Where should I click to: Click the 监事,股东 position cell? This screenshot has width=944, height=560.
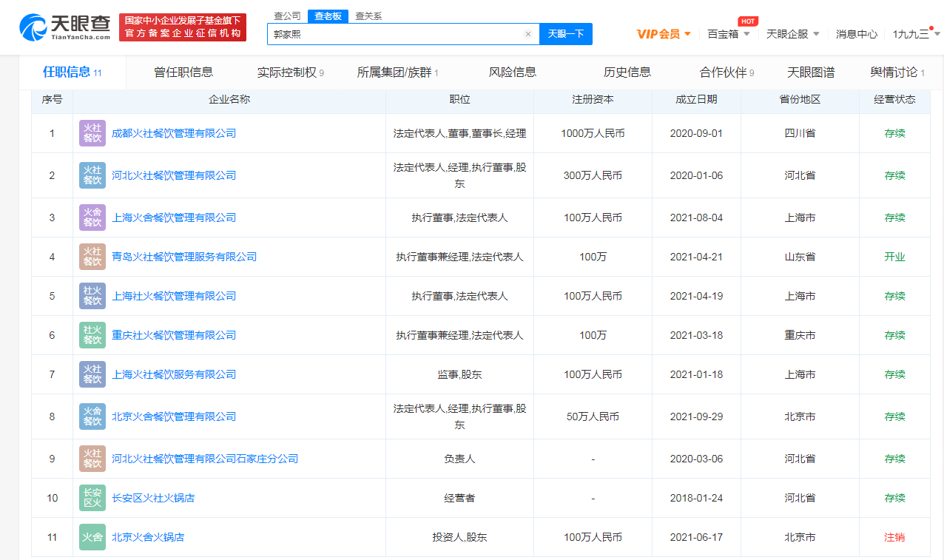[459, 374]
